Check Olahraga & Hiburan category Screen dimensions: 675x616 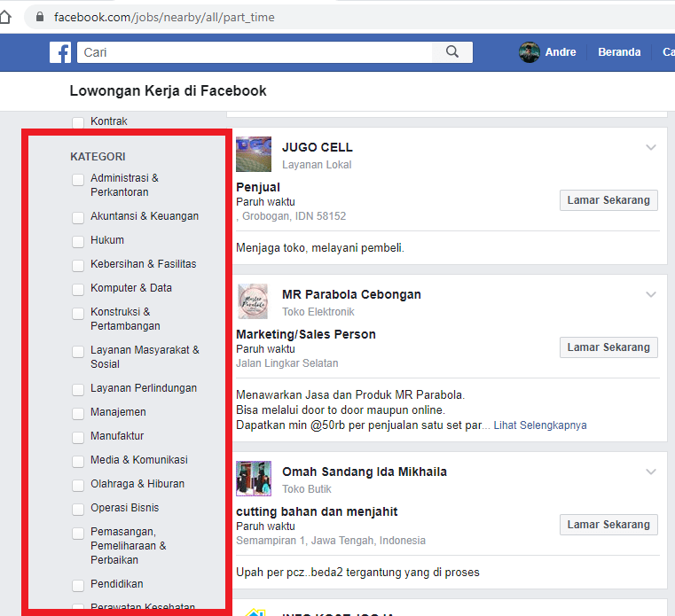(78, 485)
